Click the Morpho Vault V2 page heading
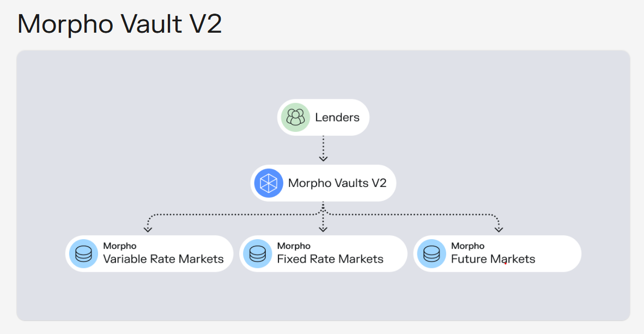 (x=119, y=24)
